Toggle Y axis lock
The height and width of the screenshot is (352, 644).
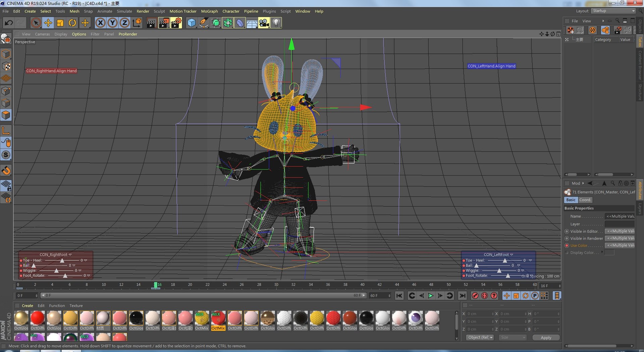[112, 23]
